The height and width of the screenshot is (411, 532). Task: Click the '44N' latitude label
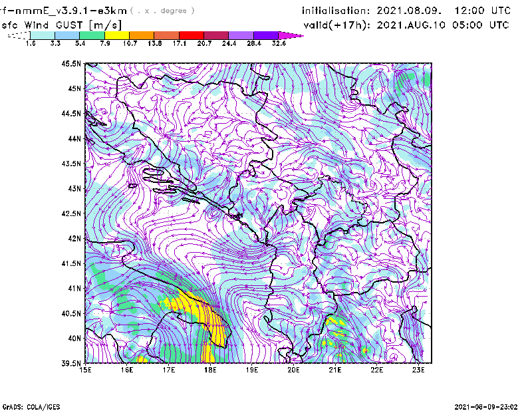tap(74, 138)
